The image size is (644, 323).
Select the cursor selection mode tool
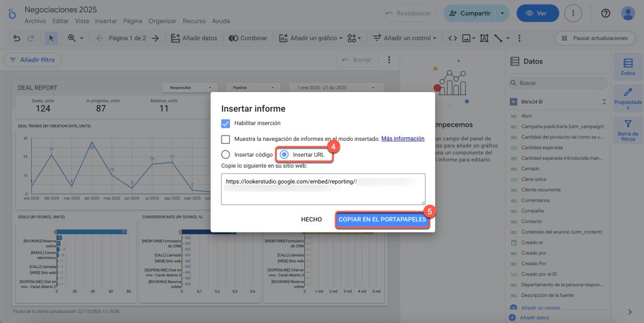click(x=51, y=38)
